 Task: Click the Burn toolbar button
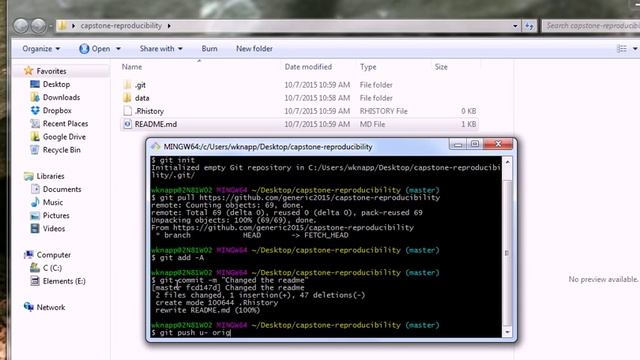[209, 49]
